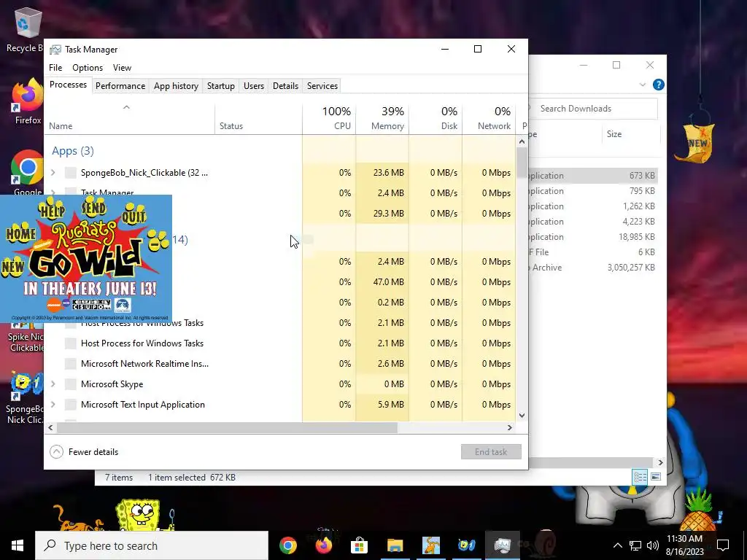The image size is (747, 560).
Task: Open the Windows Start menu
Action: [18, 545]
